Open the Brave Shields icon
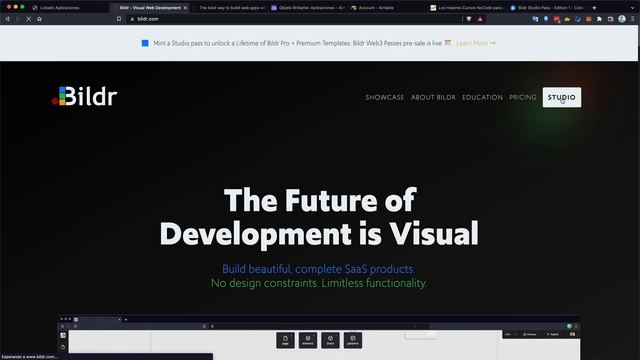This screenshot has height=360, width=640. click(x=469, y=19)
